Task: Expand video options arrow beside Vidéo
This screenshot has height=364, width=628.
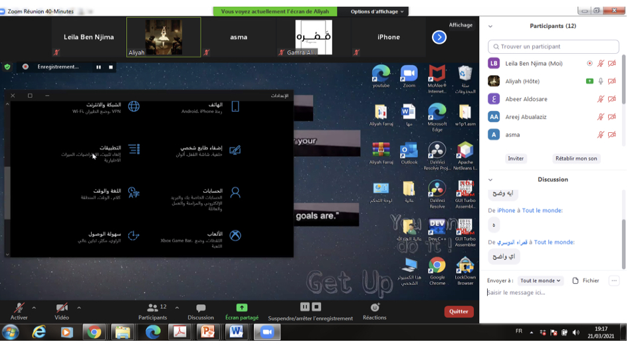Action: coord(79,308)
